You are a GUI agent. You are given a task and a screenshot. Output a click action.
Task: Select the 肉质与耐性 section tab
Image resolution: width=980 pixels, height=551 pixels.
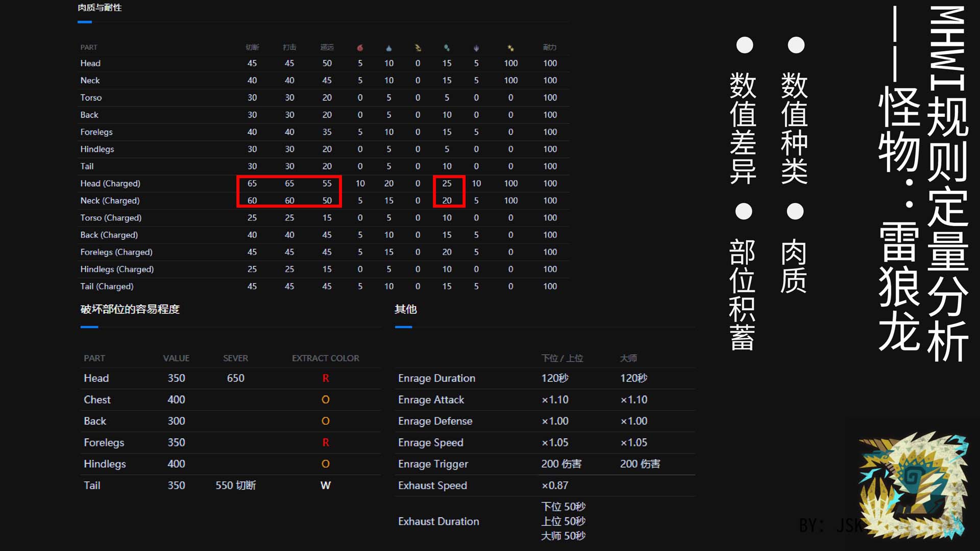[x=100, y=8]
